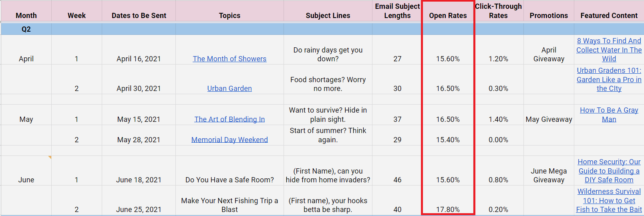The height and width of the screenshot is (216, 644).
Task: Open Home Security safe room guide link
Action: coord(609,171)
